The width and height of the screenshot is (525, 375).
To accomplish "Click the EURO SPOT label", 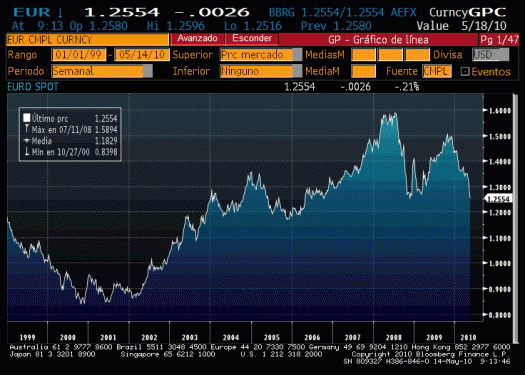I will coord(33,87).
